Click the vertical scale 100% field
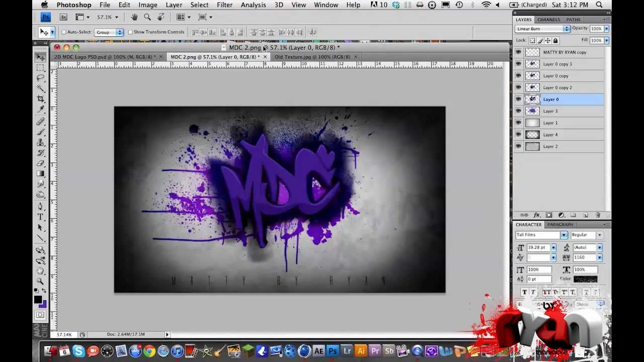 point(538,269)
